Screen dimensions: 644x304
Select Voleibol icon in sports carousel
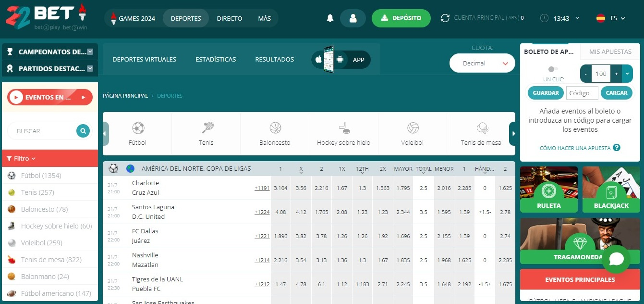point(413,128)
